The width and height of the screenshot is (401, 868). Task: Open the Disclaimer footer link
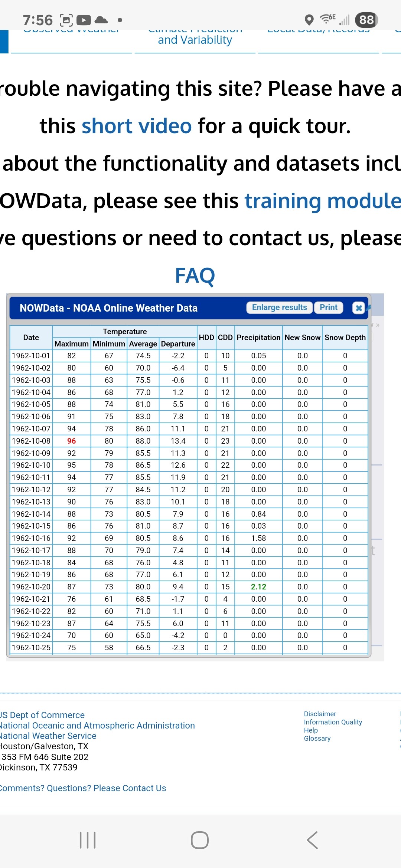tap(320, 714)
